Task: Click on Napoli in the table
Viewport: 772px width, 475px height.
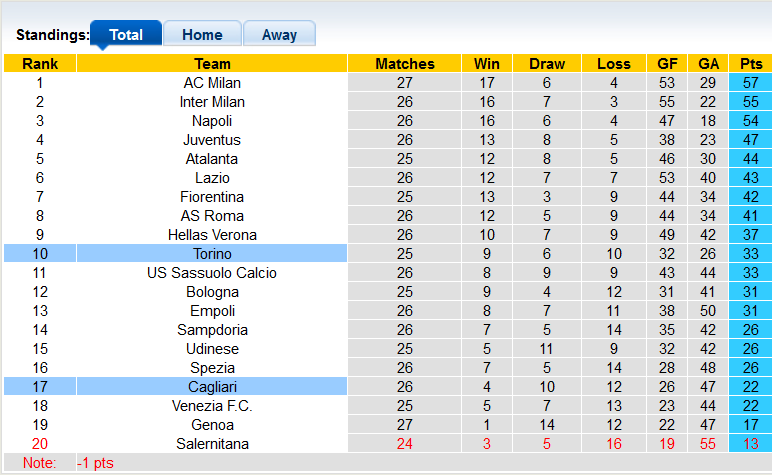Action: [x=212, y=121]
